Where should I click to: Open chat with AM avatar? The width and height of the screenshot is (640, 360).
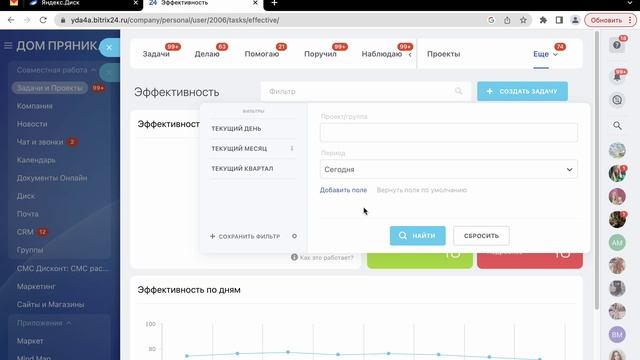pos(617,243)
